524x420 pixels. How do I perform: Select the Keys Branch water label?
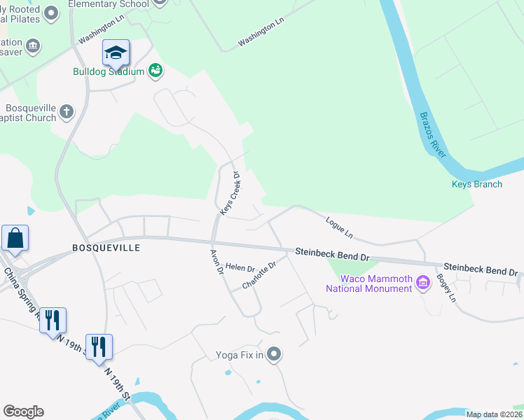477,184
